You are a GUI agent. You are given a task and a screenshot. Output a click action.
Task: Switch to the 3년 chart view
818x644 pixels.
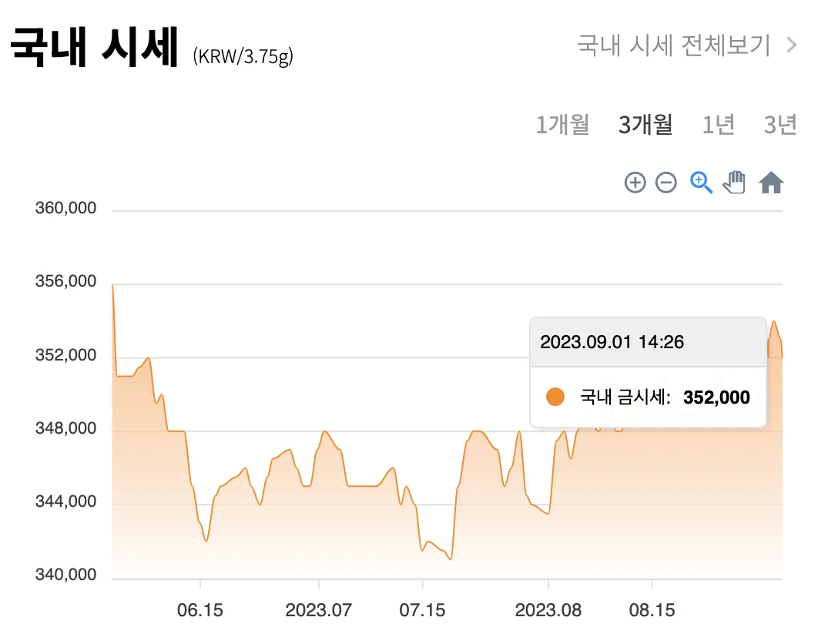tap(780, 124)
